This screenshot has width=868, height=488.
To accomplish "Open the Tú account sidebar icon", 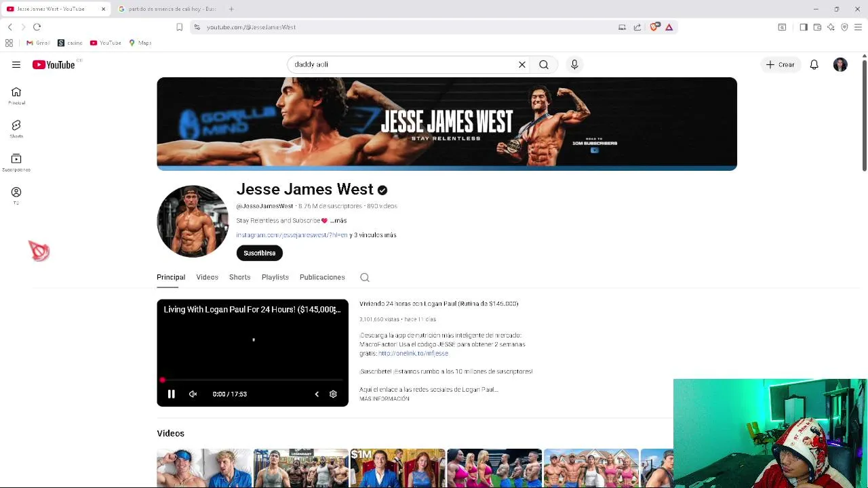I will click(16, 196).
